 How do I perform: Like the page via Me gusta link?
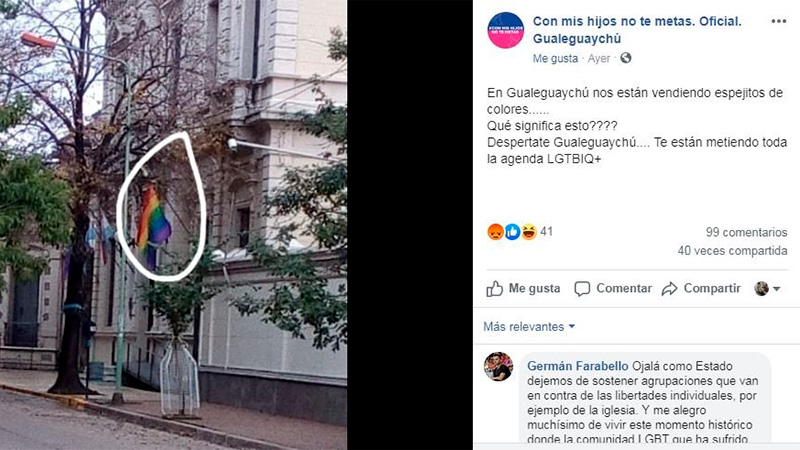(555, 58)
